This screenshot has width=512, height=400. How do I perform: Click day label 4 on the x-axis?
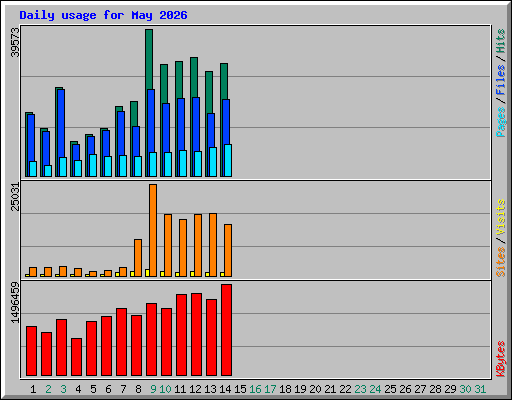78,389
